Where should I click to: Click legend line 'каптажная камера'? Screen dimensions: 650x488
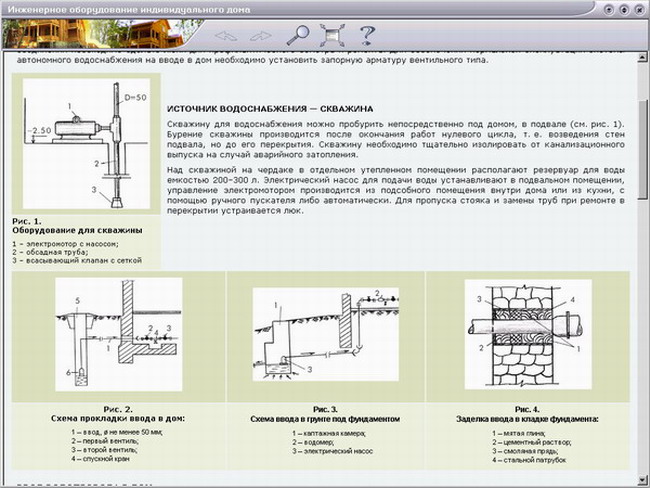tap(334, 434)
